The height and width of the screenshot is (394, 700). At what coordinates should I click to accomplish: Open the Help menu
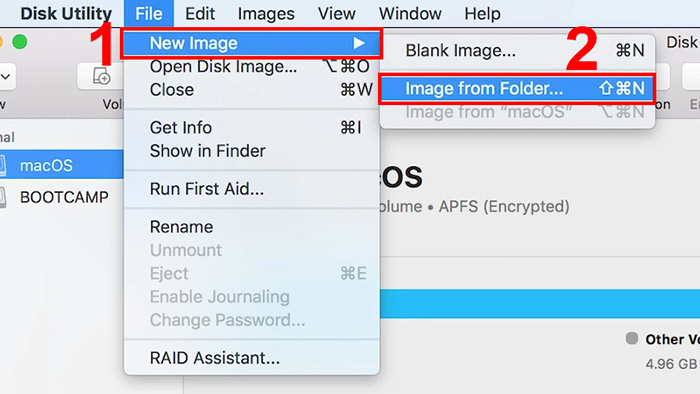(482, 13)
